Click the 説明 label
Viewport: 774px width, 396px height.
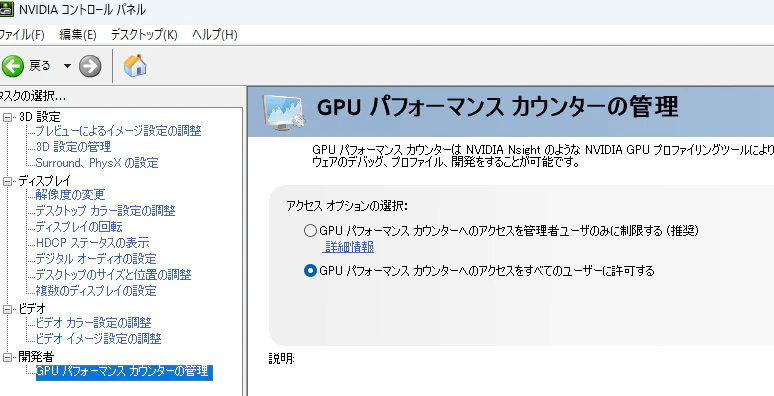pyautogui.click(x=281, y=358)
